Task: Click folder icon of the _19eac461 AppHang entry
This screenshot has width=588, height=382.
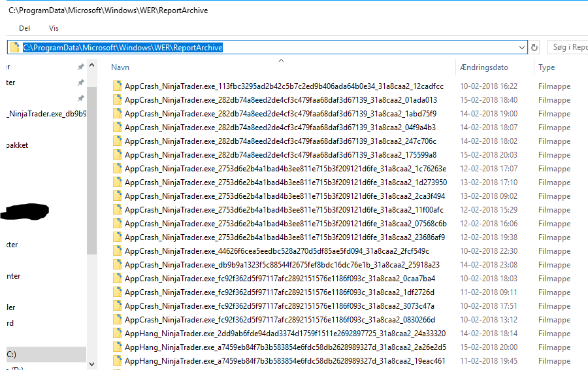Action: 117,361
